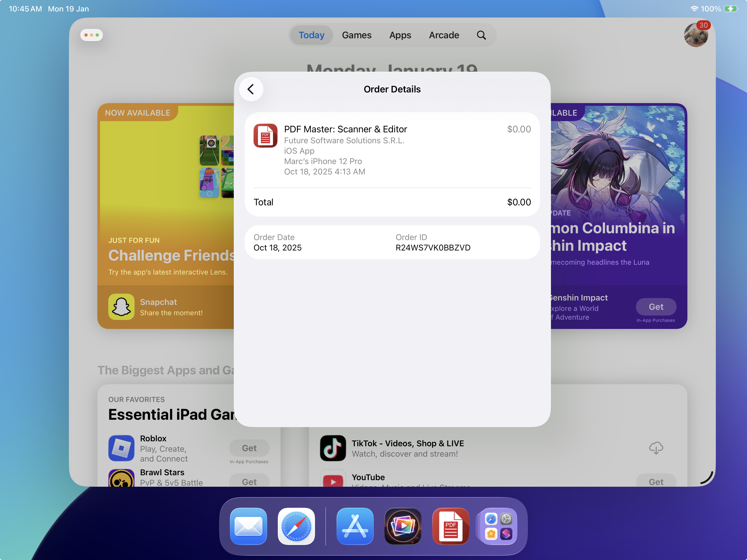Tap the TikTok app icon
The image size is (747, 560).
333,448
